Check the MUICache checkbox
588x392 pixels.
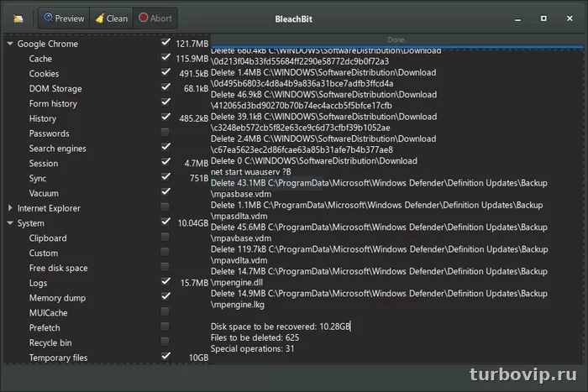(165, 311)
